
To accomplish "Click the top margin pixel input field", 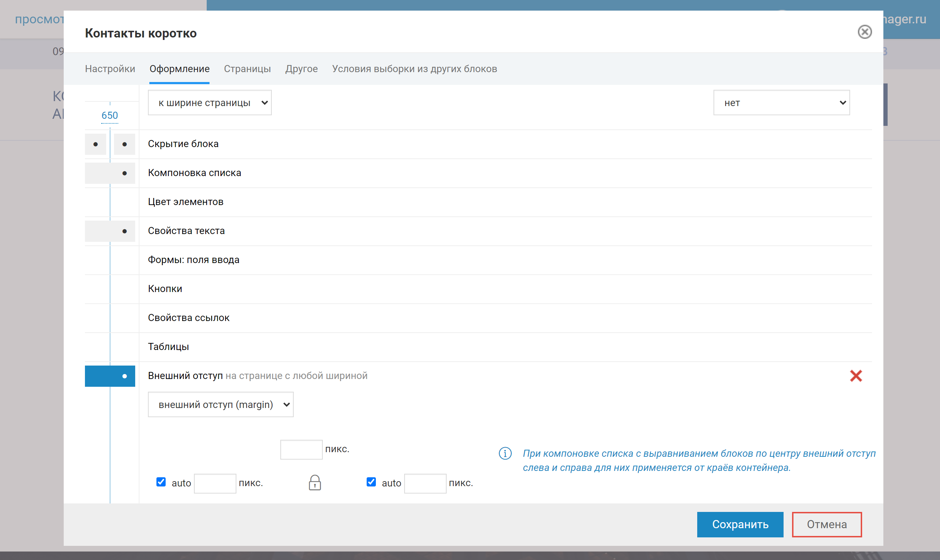I will (301, 449).
